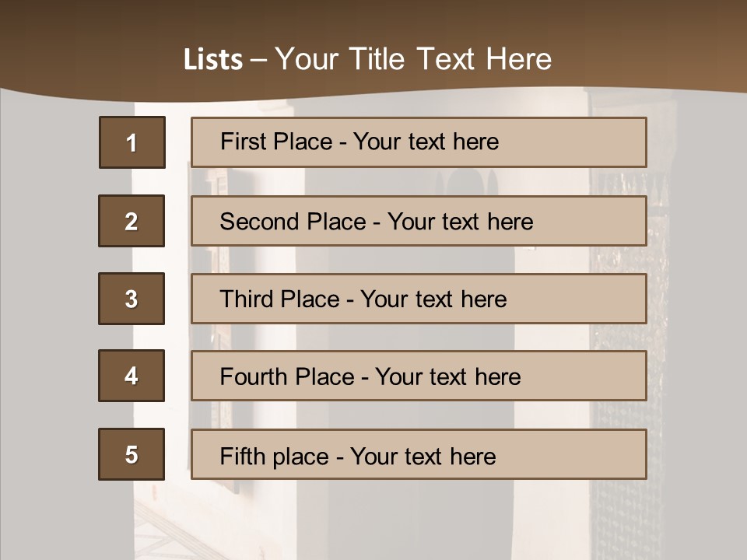Click the bold word Lists in title
The width and height of the screenshot is (747, 560).
click(213, 59)
